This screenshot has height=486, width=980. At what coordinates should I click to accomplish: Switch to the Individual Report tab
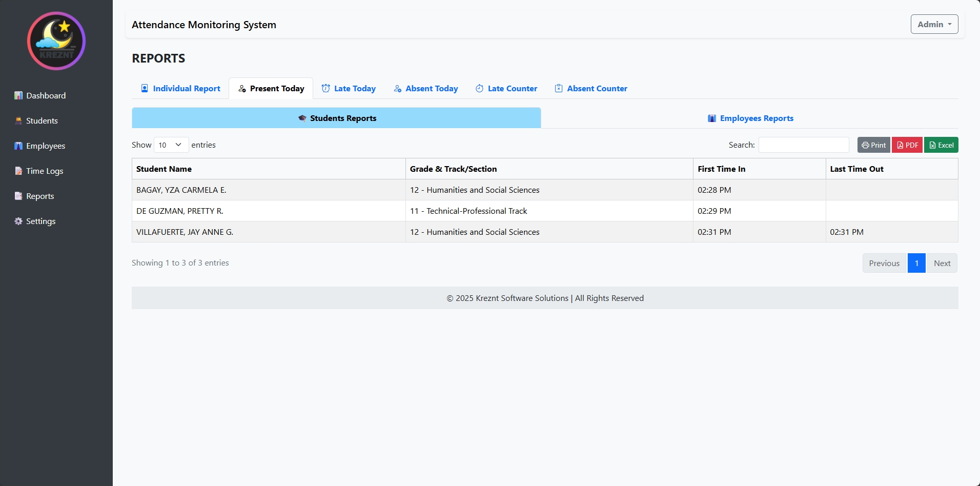pos(180,88)
